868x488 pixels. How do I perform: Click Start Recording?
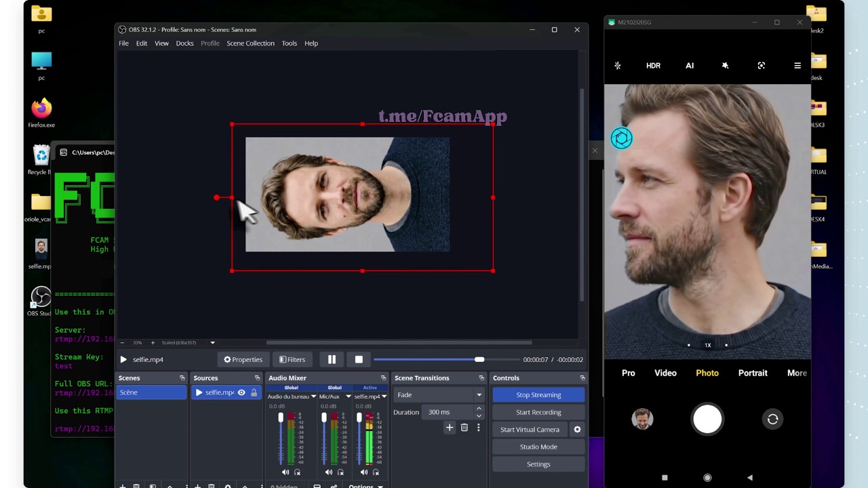[x=538, y=412]
